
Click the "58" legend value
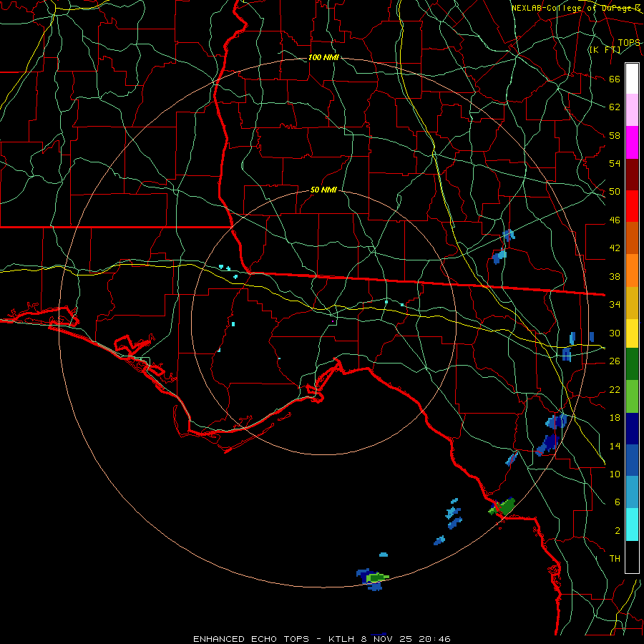pos(615,135)
